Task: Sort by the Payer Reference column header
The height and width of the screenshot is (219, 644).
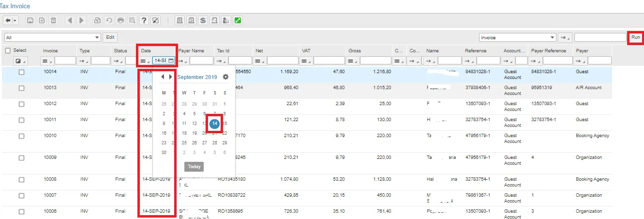Action: [549, 50]
